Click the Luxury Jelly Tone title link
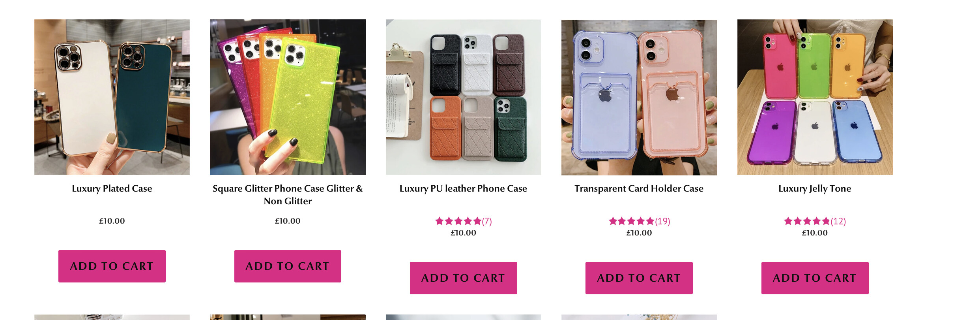 click(x=815, y=188)
